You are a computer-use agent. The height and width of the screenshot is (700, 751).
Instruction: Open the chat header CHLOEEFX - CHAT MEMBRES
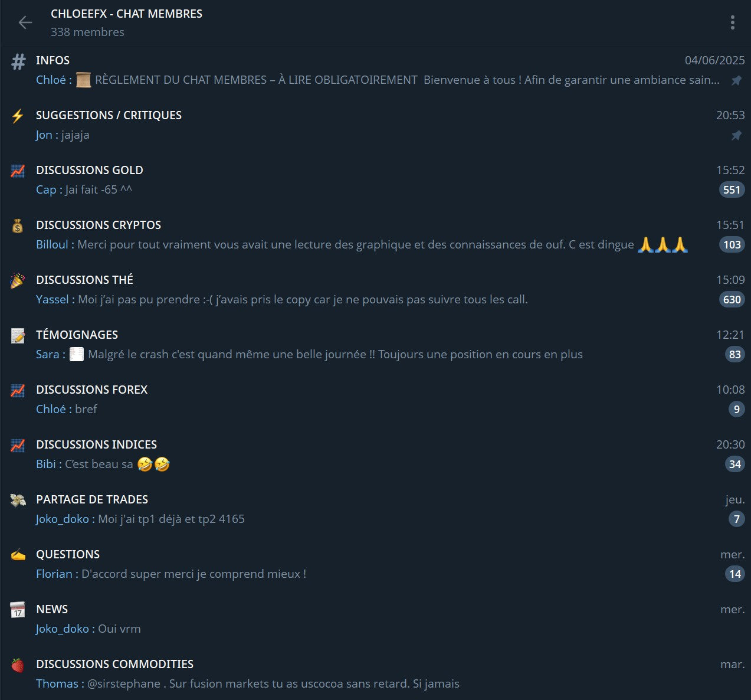coord(126,14)
